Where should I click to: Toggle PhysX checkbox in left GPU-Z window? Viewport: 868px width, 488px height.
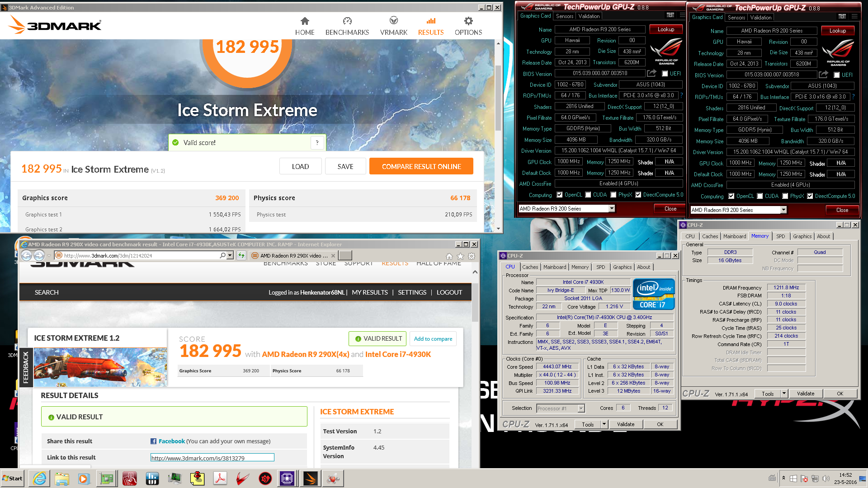pos(613,195)
